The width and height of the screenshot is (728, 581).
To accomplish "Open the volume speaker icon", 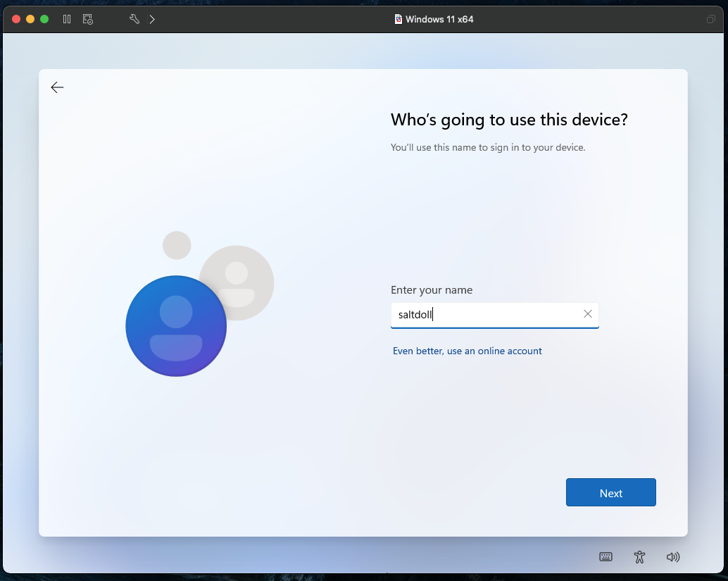I will [x=673, y=557].
